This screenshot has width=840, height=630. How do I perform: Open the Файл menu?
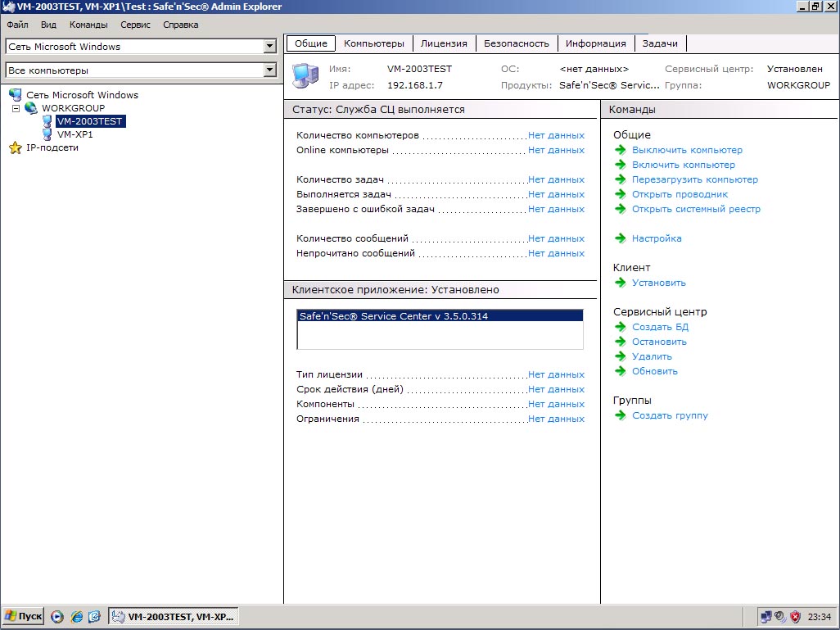[18, 25]
